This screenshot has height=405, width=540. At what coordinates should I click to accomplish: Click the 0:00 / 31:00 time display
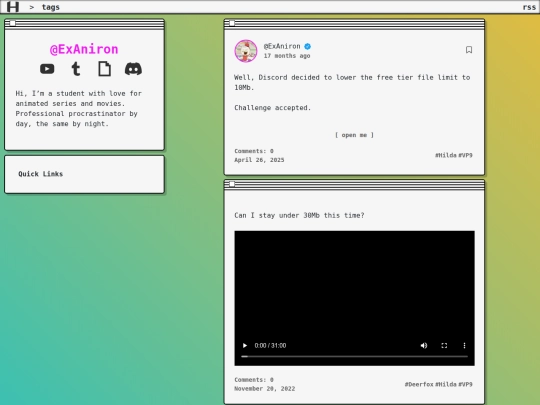[270, 345]
